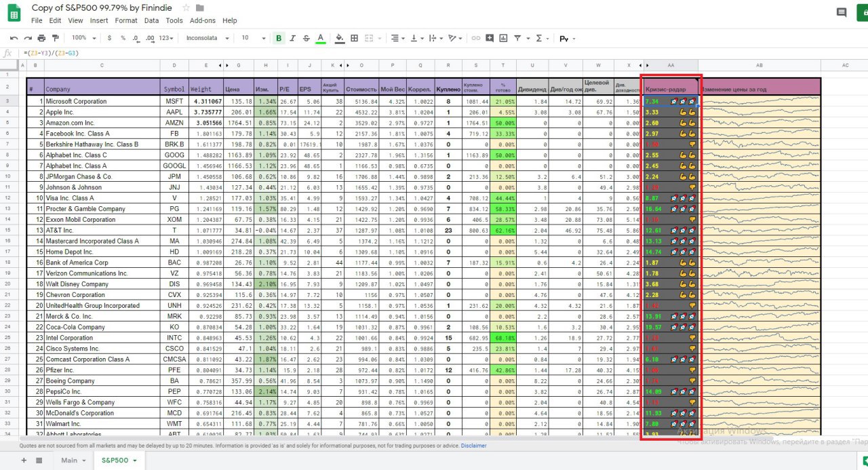
Task: Select row 15 header
Action: point(9,231)
